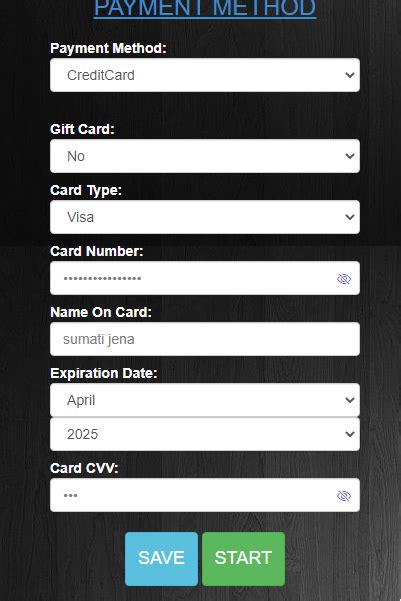Click the 'Card CVV:' label text
Screen dimensions: 401x601
pos(84,468)
